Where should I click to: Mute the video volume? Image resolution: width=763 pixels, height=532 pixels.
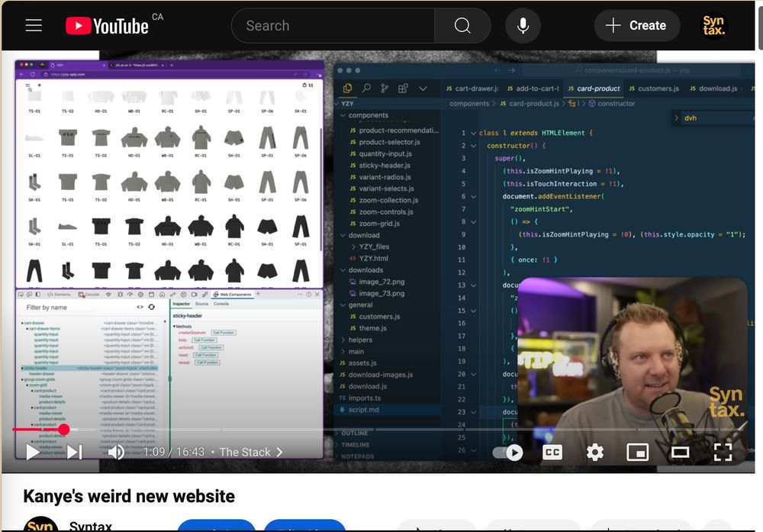click(x=116, y=452)
